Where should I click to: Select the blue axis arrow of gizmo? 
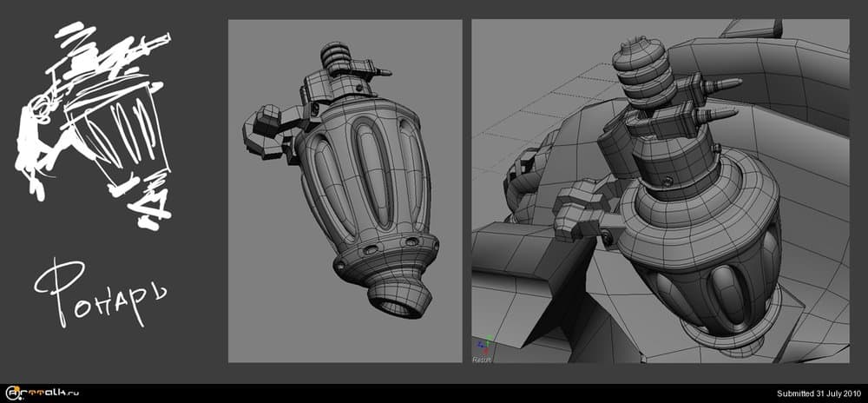pos(480,343)
